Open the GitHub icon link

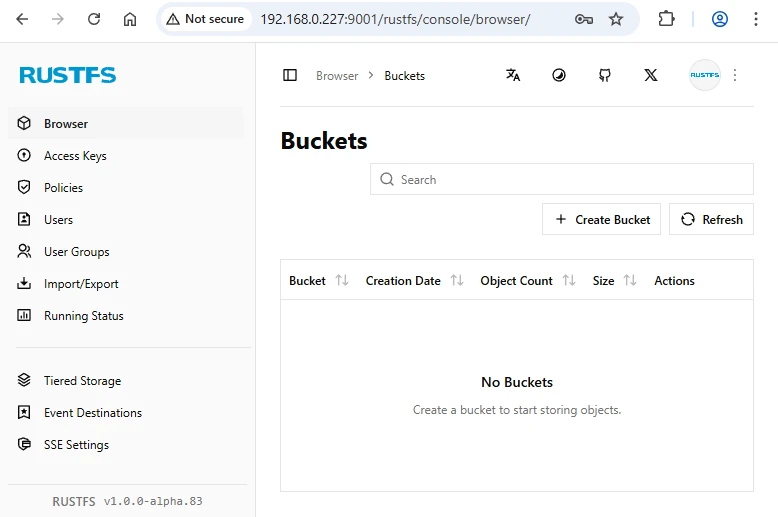click(x=604, y=75)
